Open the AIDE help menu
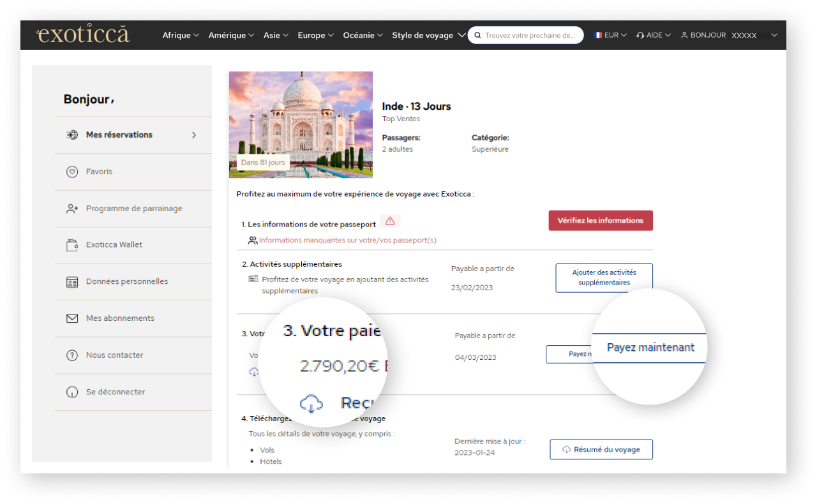This screenshot has width=817, height=504. click(653, 35)
